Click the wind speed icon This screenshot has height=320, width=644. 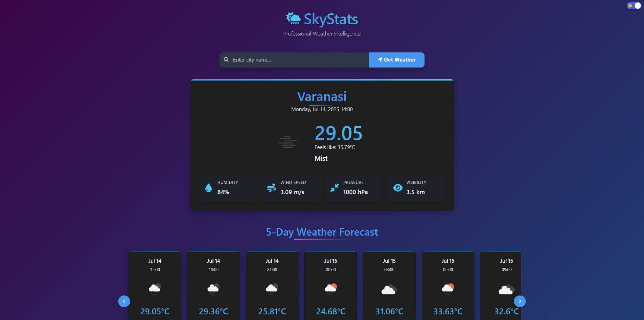tap(272, 188)
